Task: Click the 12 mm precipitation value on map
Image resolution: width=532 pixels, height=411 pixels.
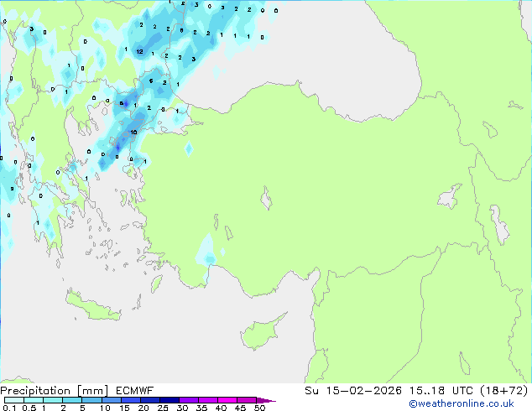Action: click(x=139, y=52)
